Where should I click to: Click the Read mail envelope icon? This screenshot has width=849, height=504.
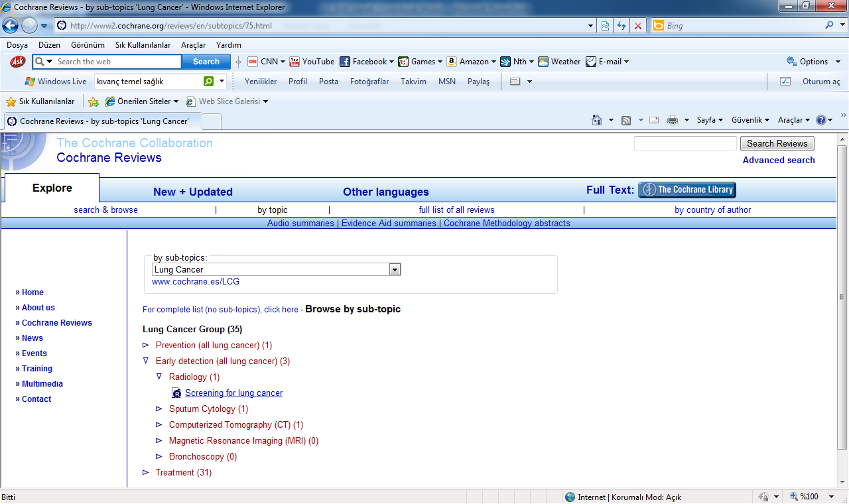(x=654, y=120)
